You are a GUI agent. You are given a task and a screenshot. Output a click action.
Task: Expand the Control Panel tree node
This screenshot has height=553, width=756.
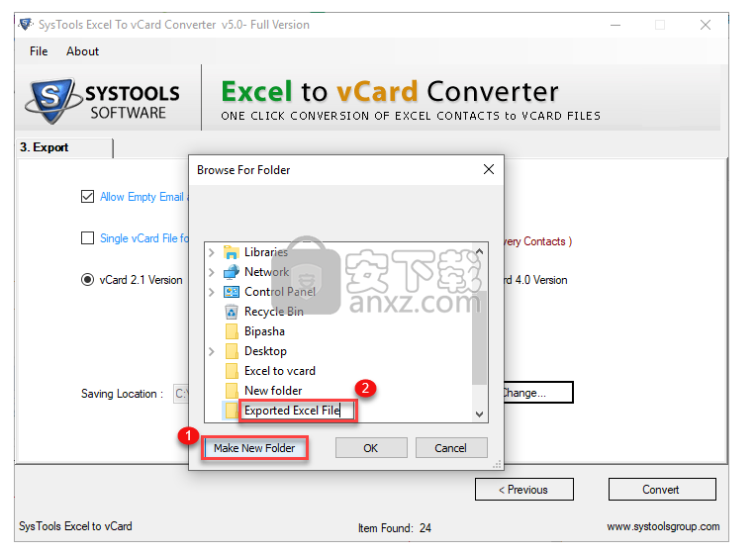[211, 292]
